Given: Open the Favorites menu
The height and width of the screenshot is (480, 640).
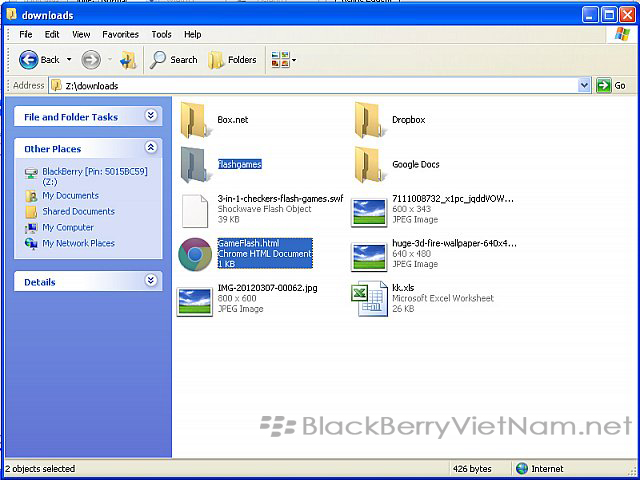Looking at the screenshot, I should 120,34.
